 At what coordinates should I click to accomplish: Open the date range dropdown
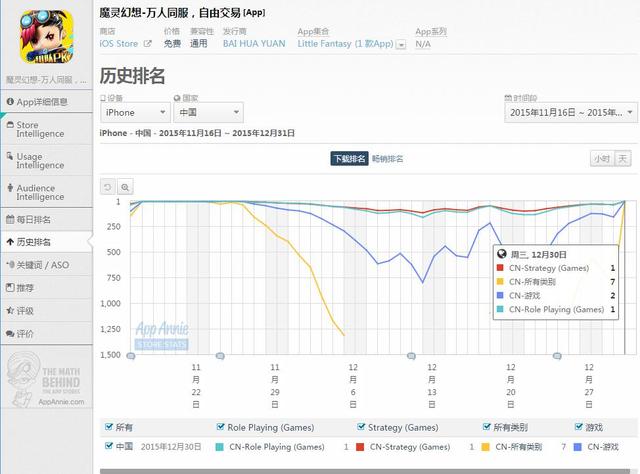[571, 112]
